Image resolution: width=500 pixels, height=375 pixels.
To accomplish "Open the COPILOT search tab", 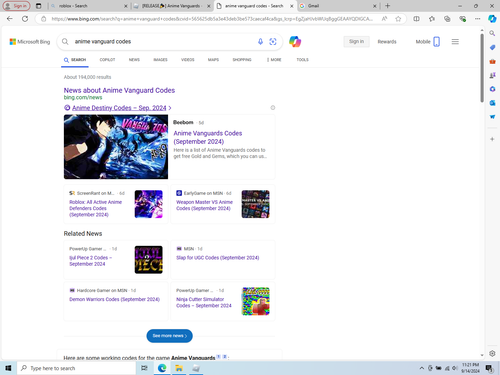I will click(x=107, y=60).
